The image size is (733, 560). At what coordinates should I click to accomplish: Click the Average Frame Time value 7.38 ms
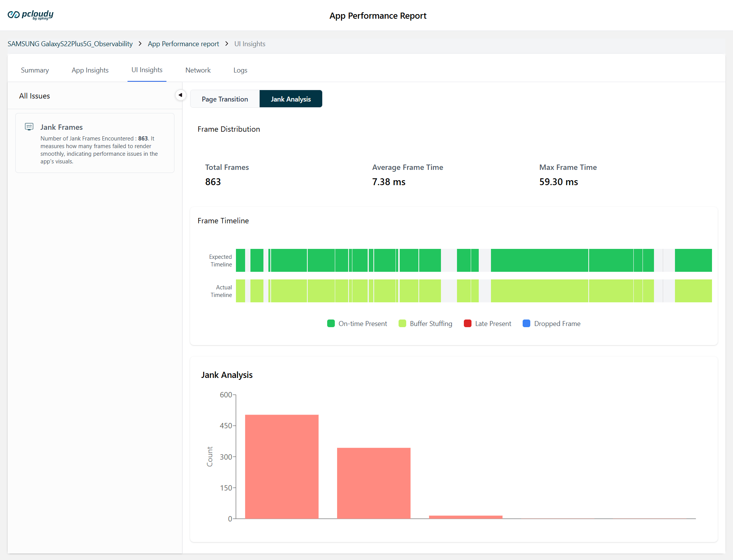389,182
